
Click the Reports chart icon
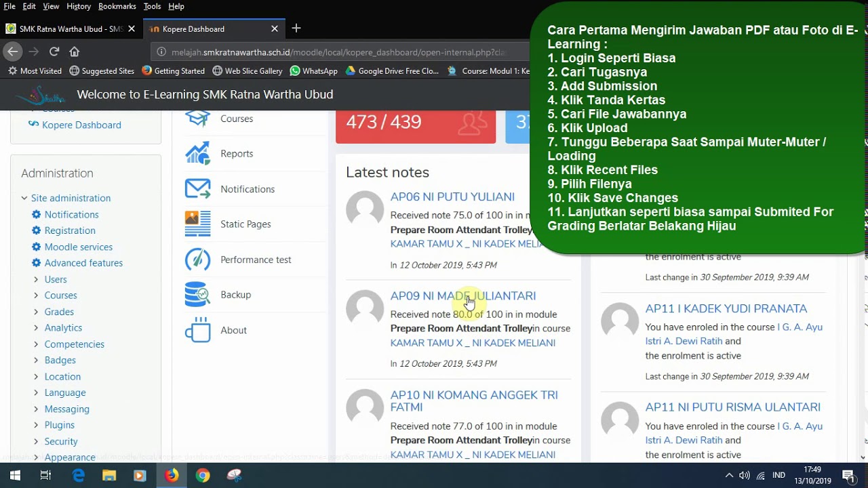tap(198, 154)
